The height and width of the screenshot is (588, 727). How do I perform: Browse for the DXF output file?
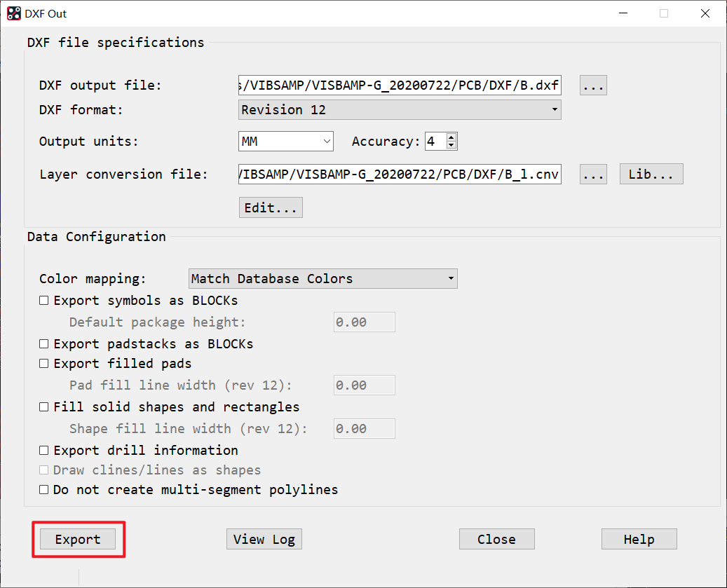[x=593, y=86]
